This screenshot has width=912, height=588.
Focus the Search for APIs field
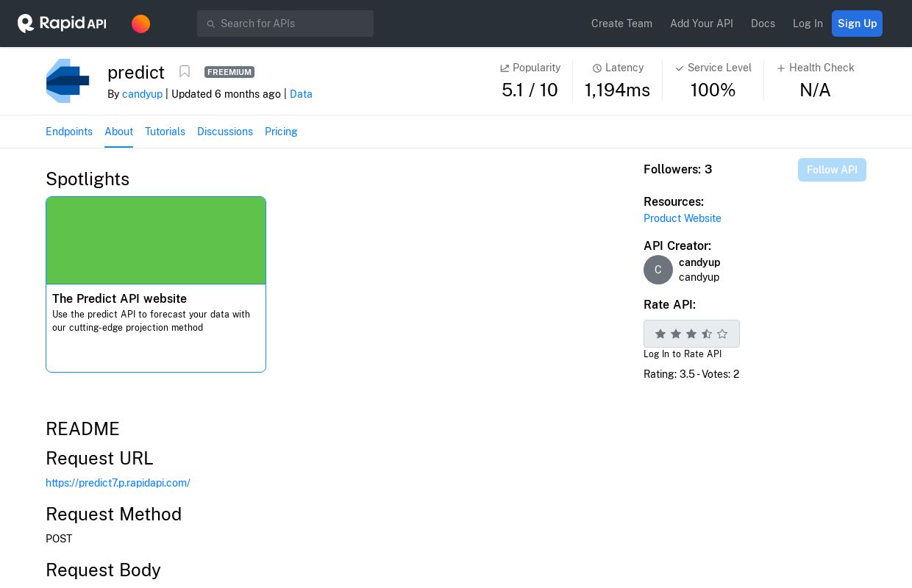click(x=285, y=24)
